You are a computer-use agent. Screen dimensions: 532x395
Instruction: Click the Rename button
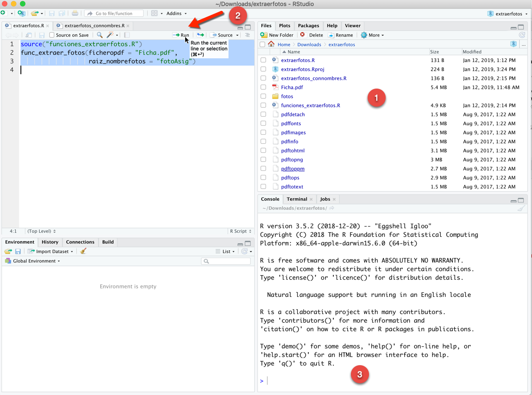tap(341, 35)
